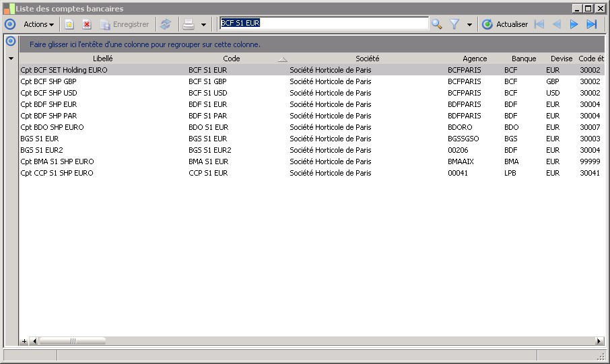The image size is (610, 364).
Task: Click the refresh arrows toolbar icon
Action: 166,24
